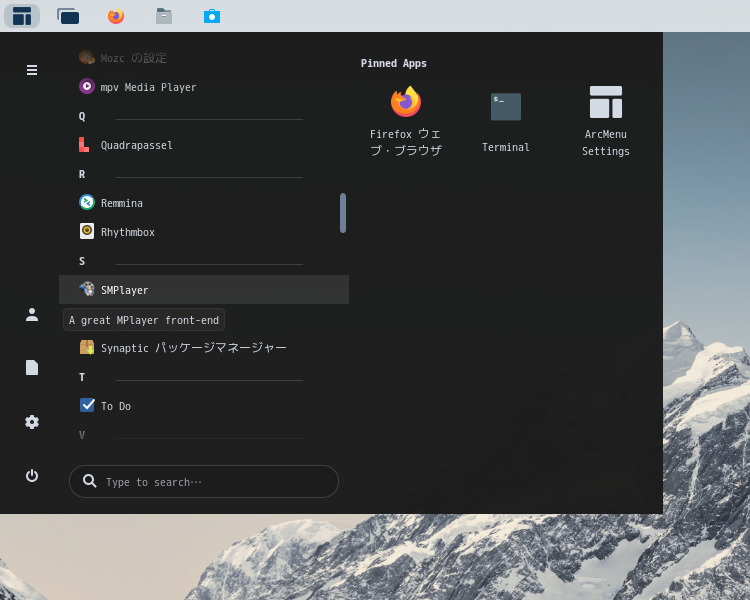Viewport: 750px width, 600px height.
Task: Open the file manager from top panel
Action: click(164, 16)
